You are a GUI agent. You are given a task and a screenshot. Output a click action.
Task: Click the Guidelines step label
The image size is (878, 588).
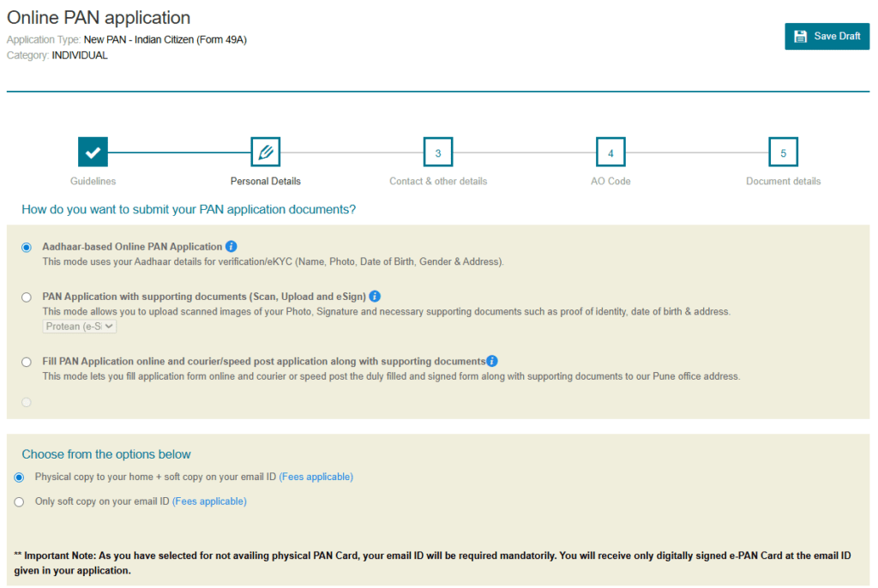pos(93,181)
